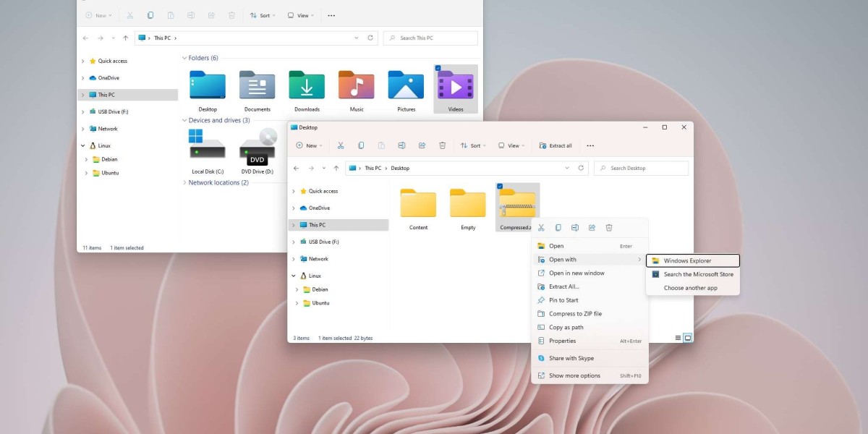Select Debian in the This PC window sidebar

(109, 159)
